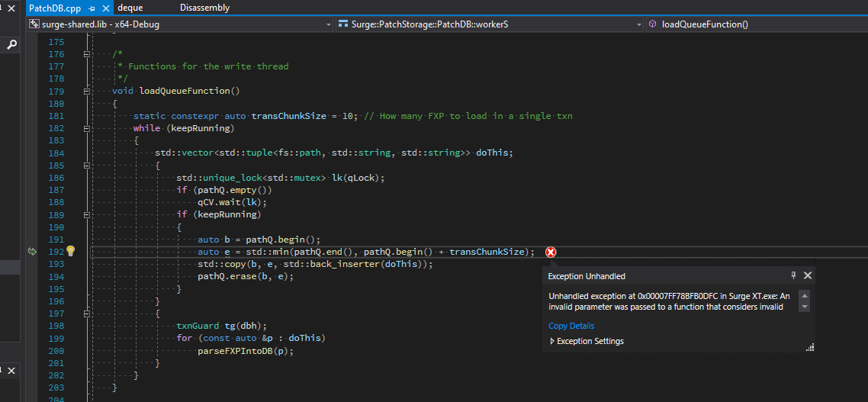The image size is (868, 402).
Task: Click the for keyword on line 199
Action: 185,338
